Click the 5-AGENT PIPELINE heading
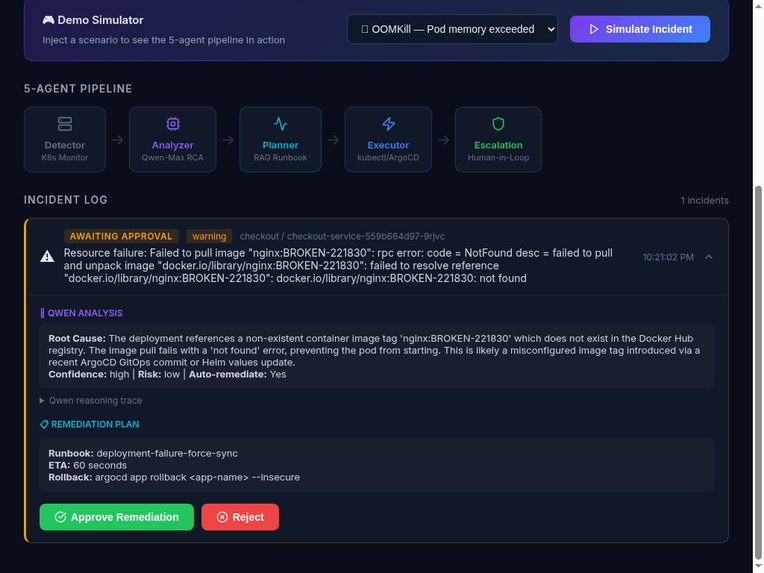 78,89
